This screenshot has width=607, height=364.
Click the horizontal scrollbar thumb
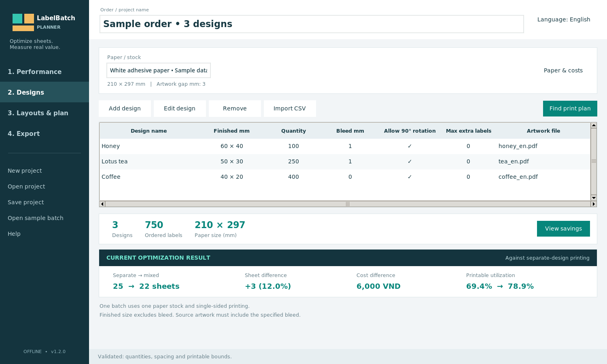click(x=348, y=204)
